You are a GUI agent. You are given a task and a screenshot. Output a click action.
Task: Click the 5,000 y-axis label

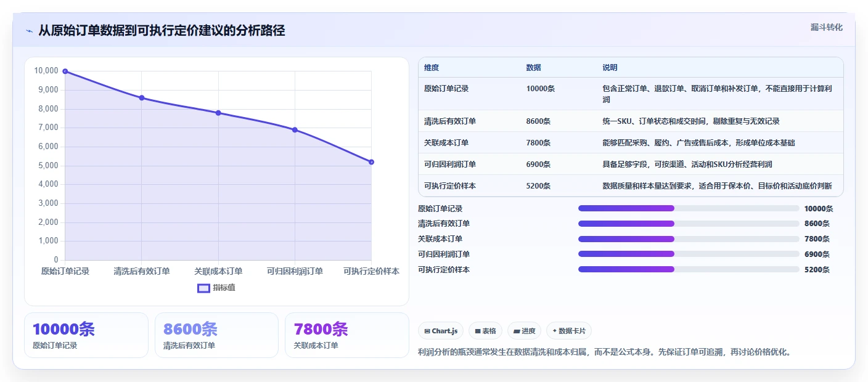47,166
